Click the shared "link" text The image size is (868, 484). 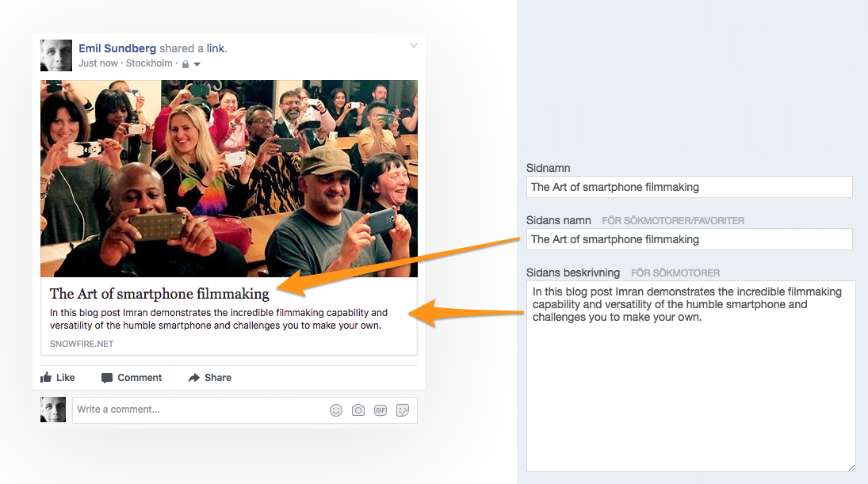point(216,48)
